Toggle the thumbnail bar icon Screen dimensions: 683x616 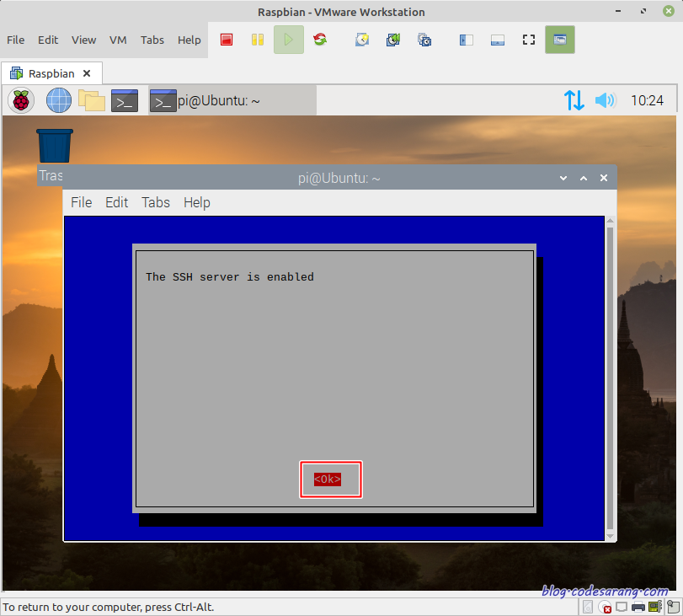(x=498, y=40)
